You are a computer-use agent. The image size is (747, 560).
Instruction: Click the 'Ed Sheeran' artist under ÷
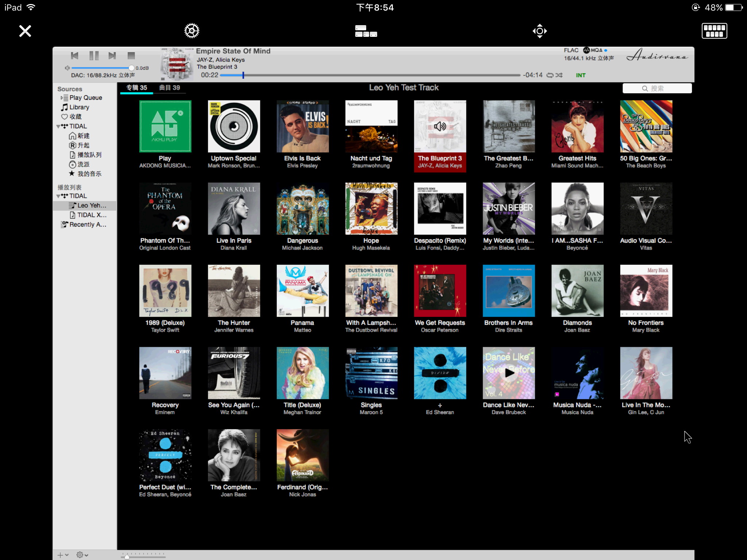pos(440,412)
